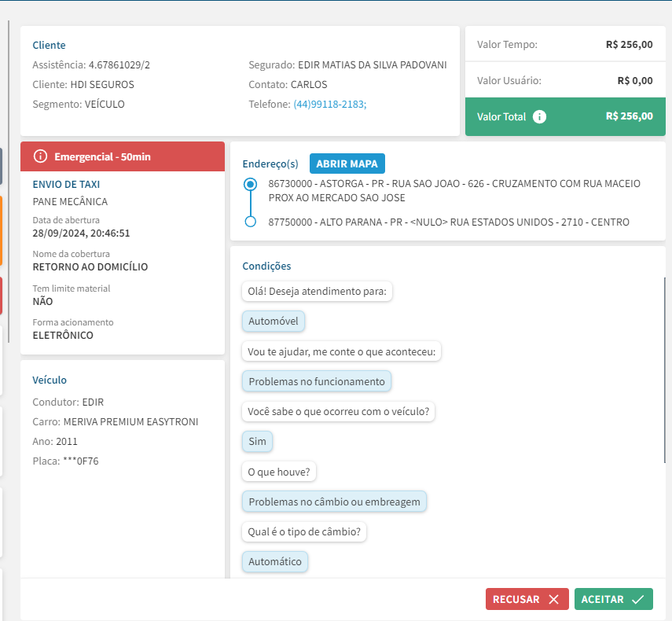
Task: Click the Valor Tempo R$ 256,00 row
Action: pos(564,45)
